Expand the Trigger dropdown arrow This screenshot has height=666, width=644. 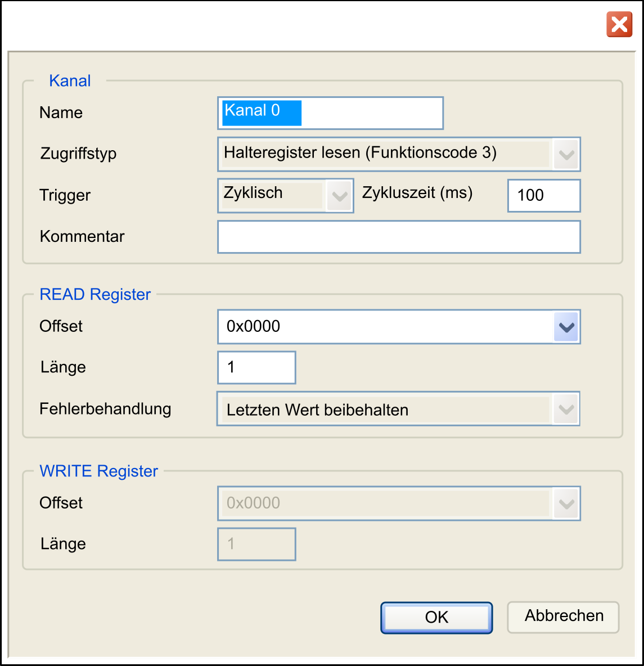point(339,196)
